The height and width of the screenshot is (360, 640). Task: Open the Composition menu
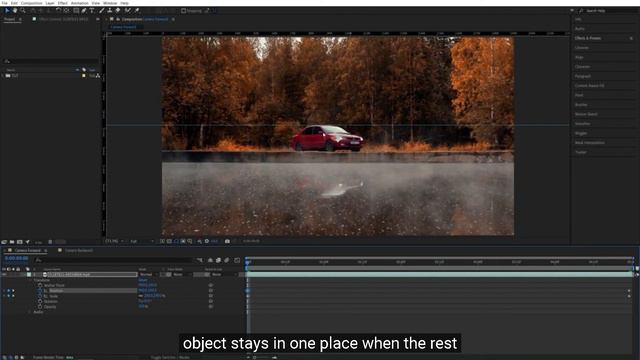[x=31, y=3]
